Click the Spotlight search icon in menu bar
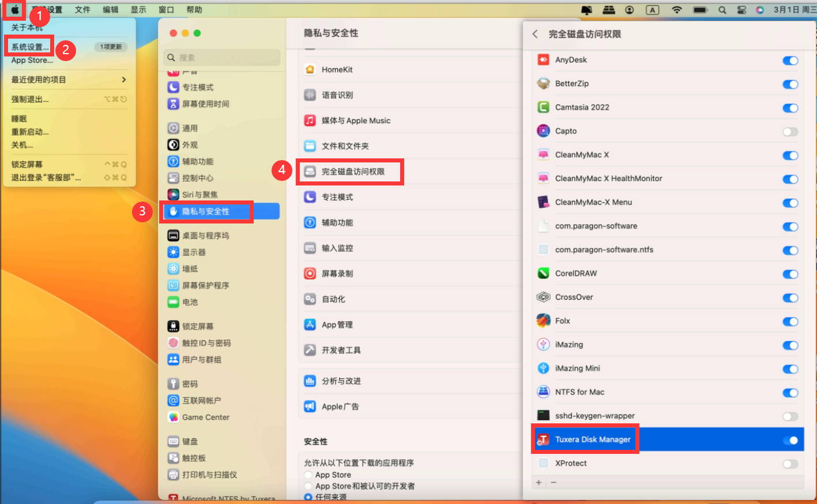This screenshot has height=504, width=817. [722, 10]
